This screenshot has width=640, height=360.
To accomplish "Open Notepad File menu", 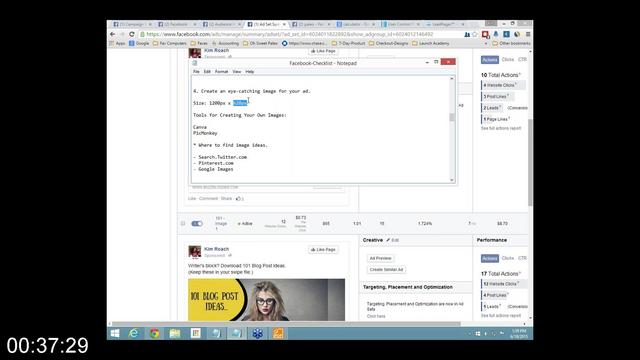I will click(196, 71).
